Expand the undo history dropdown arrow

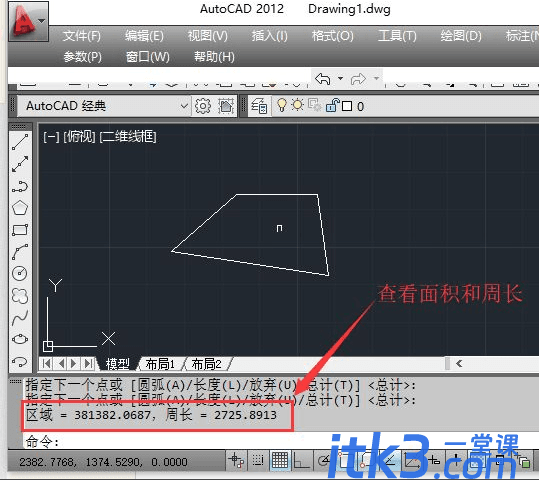coord(340,78)
